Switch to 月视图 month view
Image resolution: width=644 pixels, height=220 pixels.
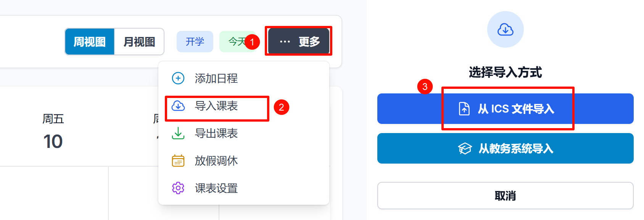pyautogui.click(x=139, y=42)
